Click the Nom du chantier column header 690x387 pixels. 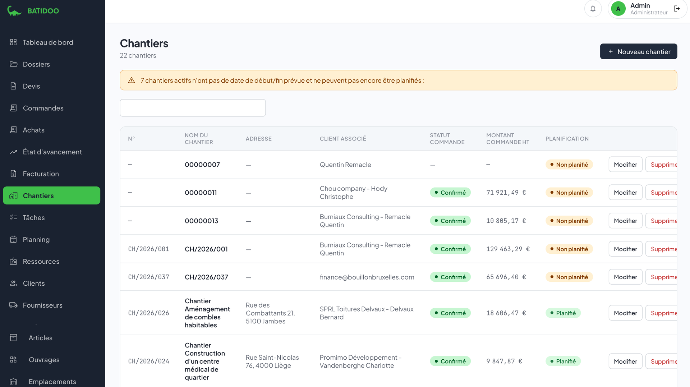pyautogui.click(x=199, y=139)
